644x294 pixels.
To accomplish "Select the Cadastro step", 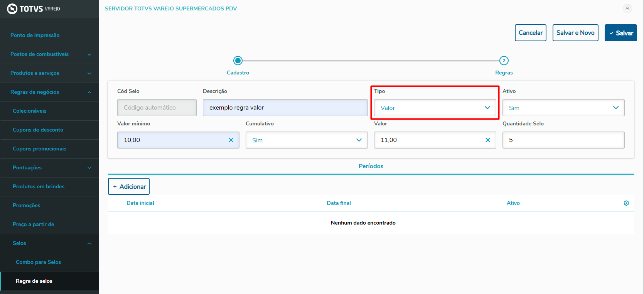I will (238, 61).
